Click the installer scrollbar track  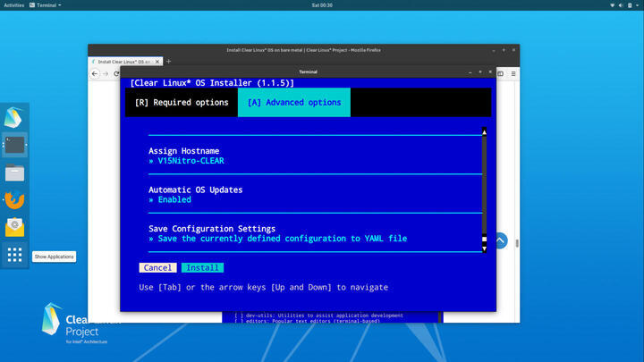coord(484,185)
